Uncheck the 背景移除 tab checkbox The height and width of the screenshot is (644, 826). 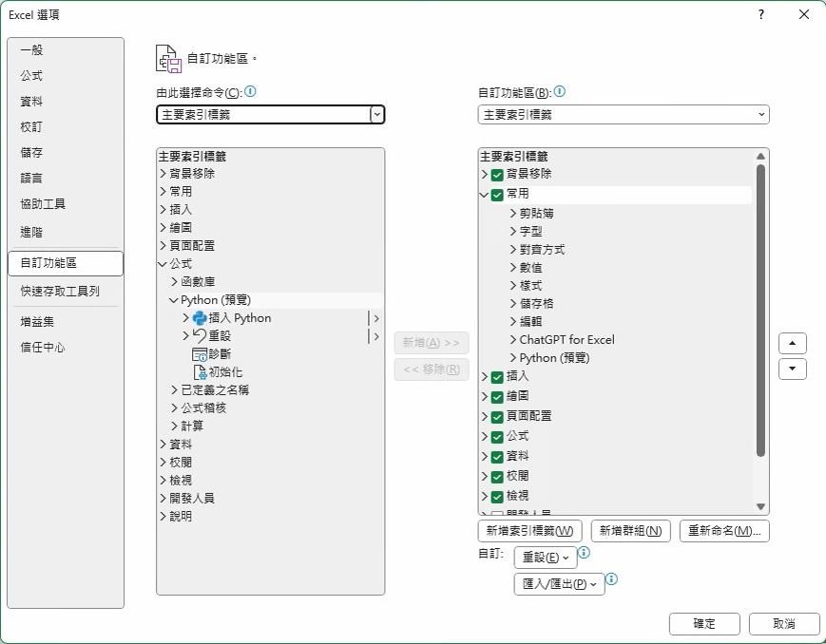(497, 174)
